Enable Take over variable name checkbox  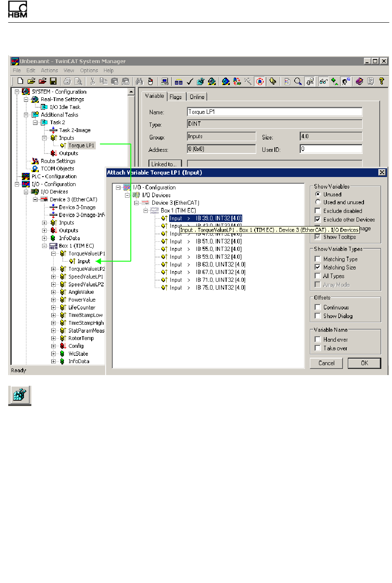click(318, 348)
